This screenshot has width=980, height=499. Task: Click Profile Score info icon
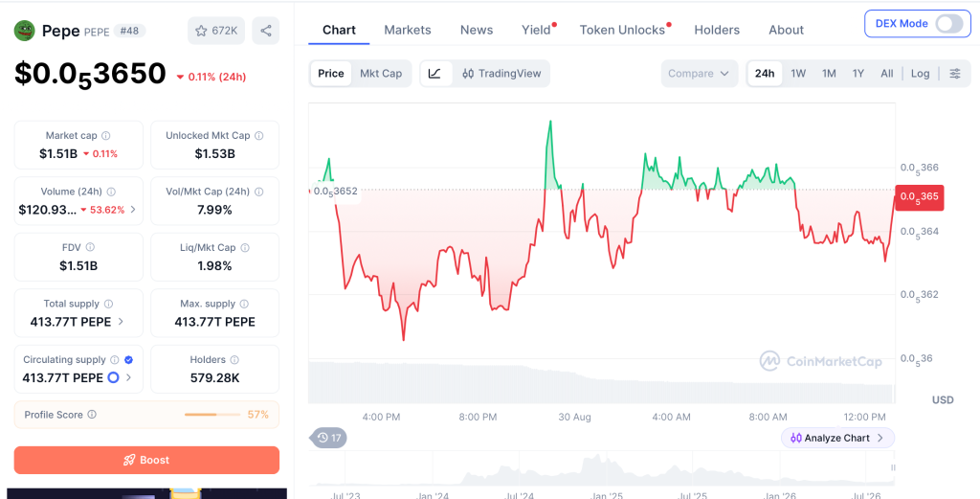point(92,415)
